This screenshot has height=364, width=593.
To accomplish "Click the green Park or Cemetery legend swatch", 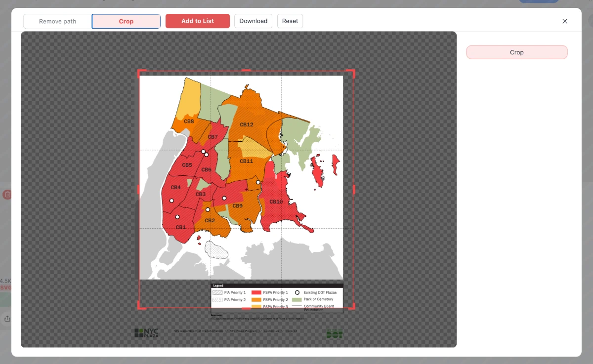I will (x=298, y=299).
